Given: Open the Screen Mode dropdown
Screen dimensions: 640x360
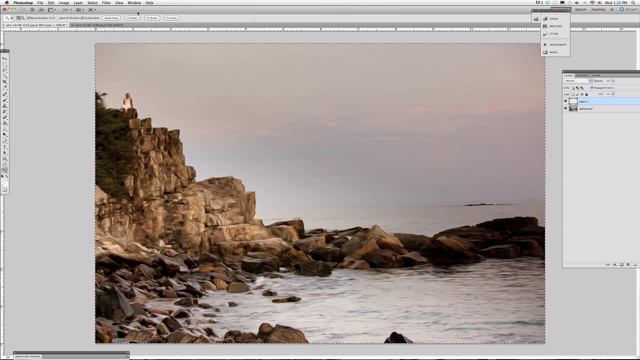Looking at the screenshot, I should point(92,10).
